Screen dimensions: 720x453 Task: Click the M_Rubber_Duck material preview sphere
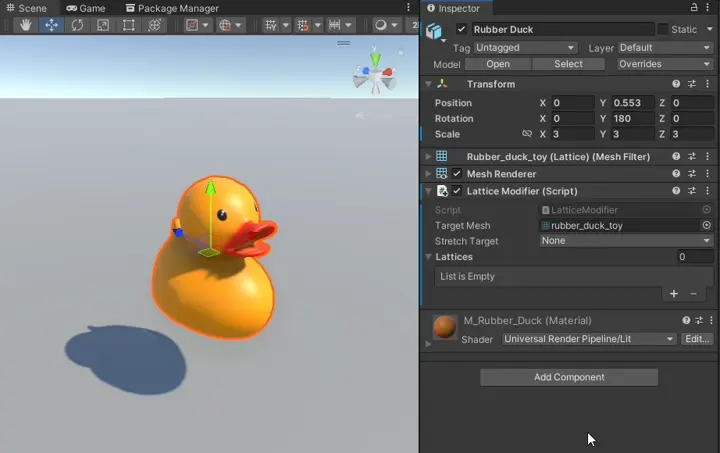(x=444, y=327)
